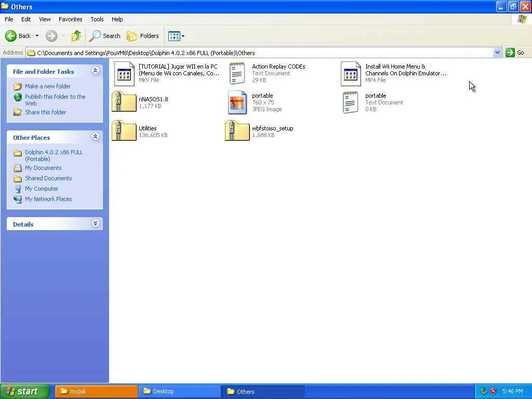Screen dimensions: 532x399
Task: Click the My Computer sidebar icon
Action: [18, 189]
